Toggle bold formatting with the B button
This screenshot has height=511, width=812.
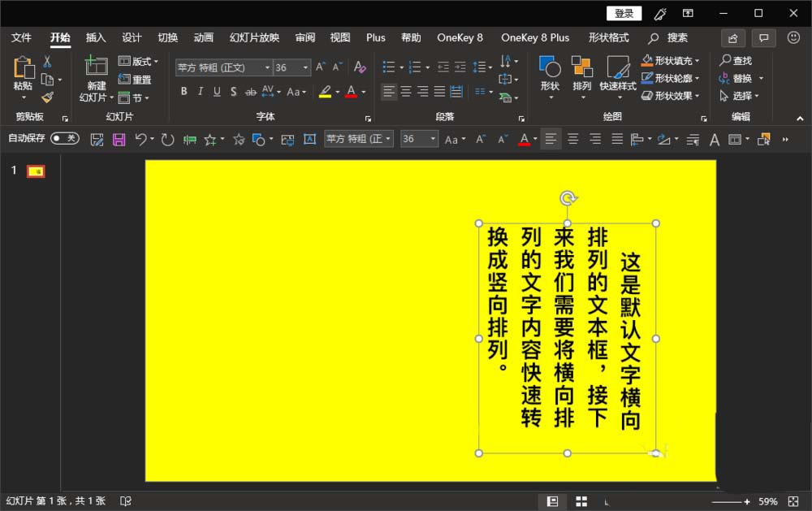click(x=184, y=92)
